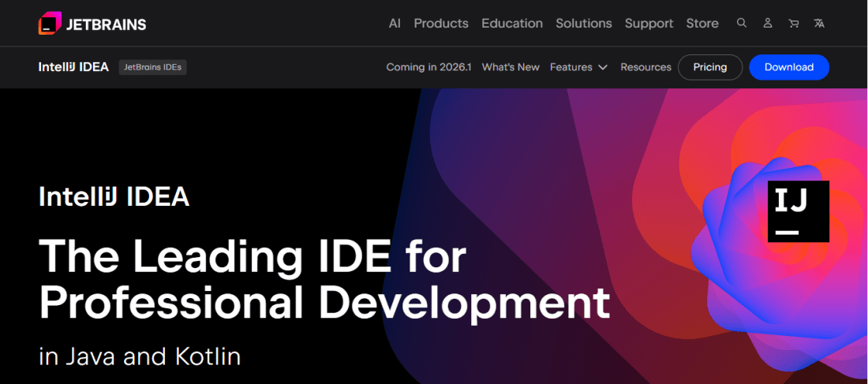The height and width of the screenshot is (384, 868).
Task: Click the blue Download button
Action: (x=789, y=67)
